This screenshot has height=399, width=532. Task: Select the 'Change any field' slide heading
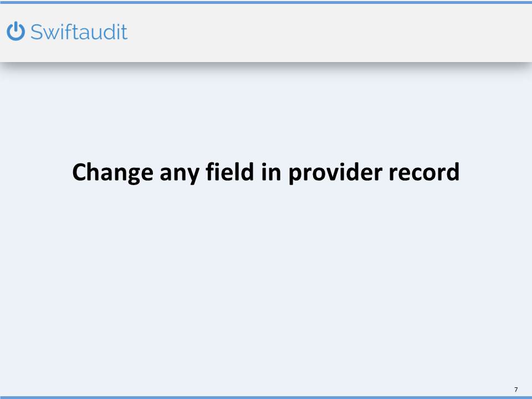[265, 172]
